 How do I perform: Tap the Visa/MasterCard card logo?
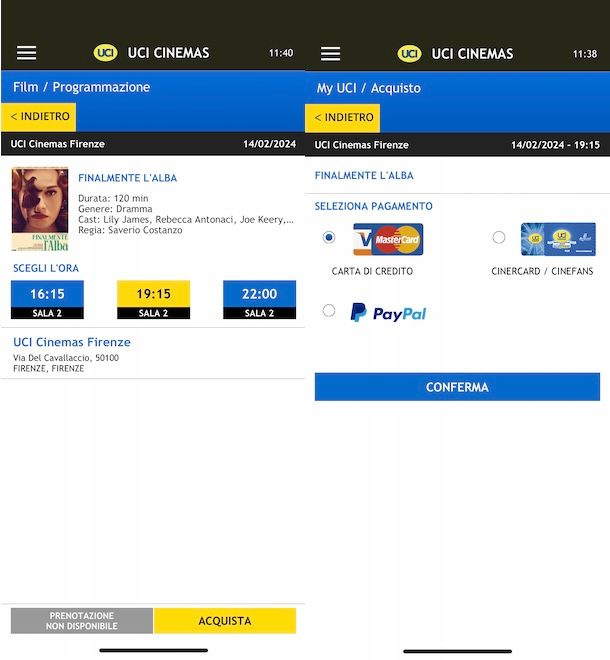(x=388, y=239)
